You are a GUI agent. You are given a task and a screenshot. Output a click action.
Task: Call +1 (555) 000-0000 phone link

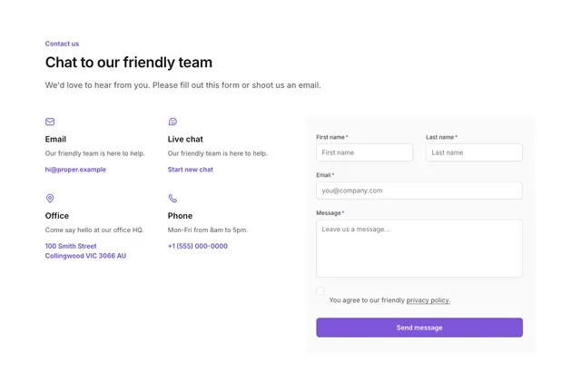tap(198, 246)
